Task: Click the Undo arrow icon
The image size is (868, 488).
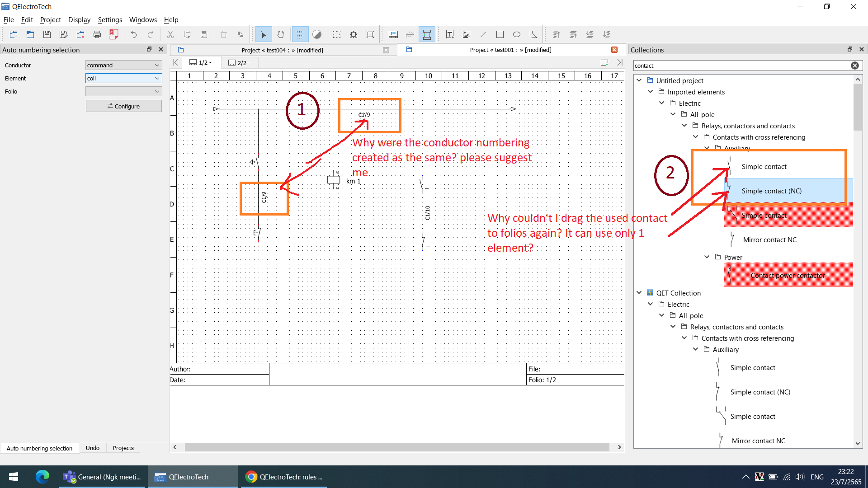Action: tap(133, 34)
